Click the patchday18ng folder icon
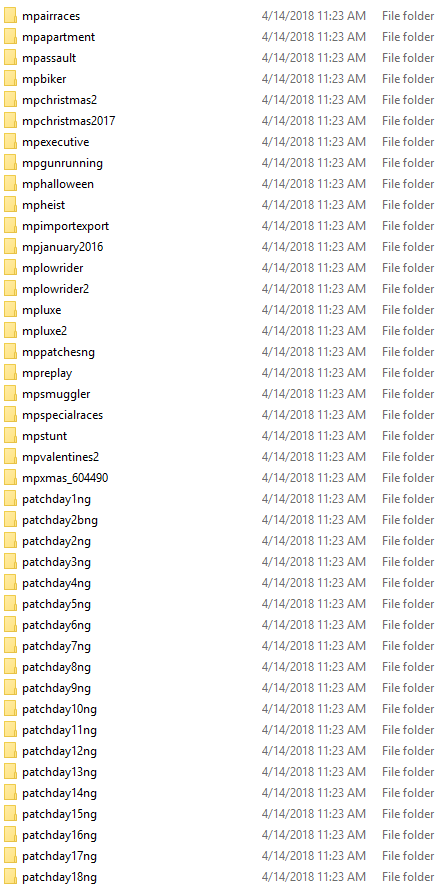The width and height of the screenshot is (443, 894). tap(10, 877)
